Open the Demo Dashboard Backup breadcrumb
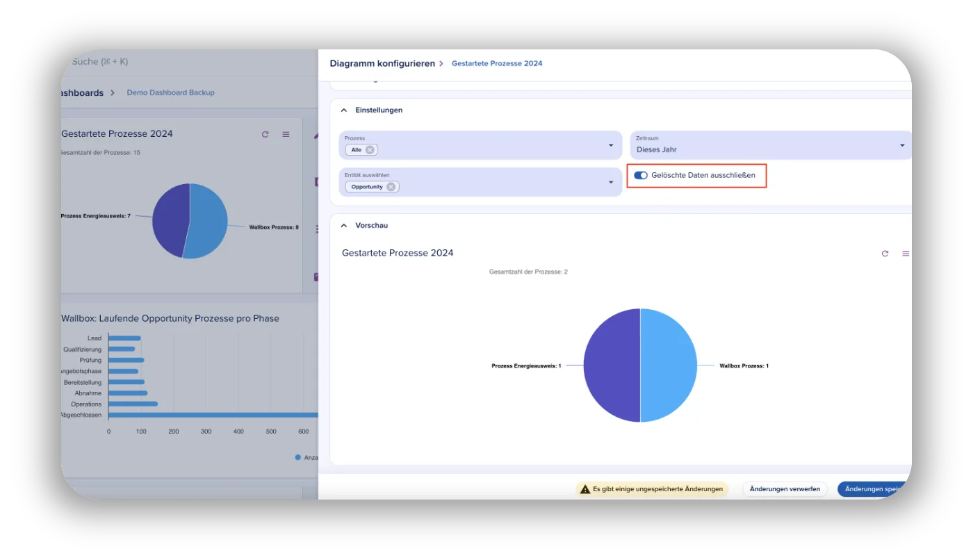Image resolution: width=973 pixels, height=560 pixels. [170, 92]
